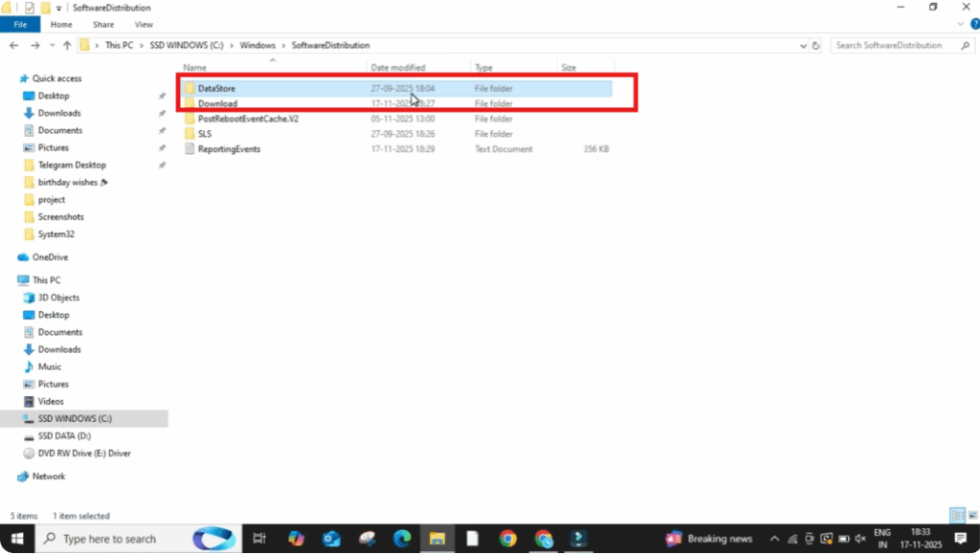
Task: Unpin Desktop from Quick access
Action: [161, 96]
